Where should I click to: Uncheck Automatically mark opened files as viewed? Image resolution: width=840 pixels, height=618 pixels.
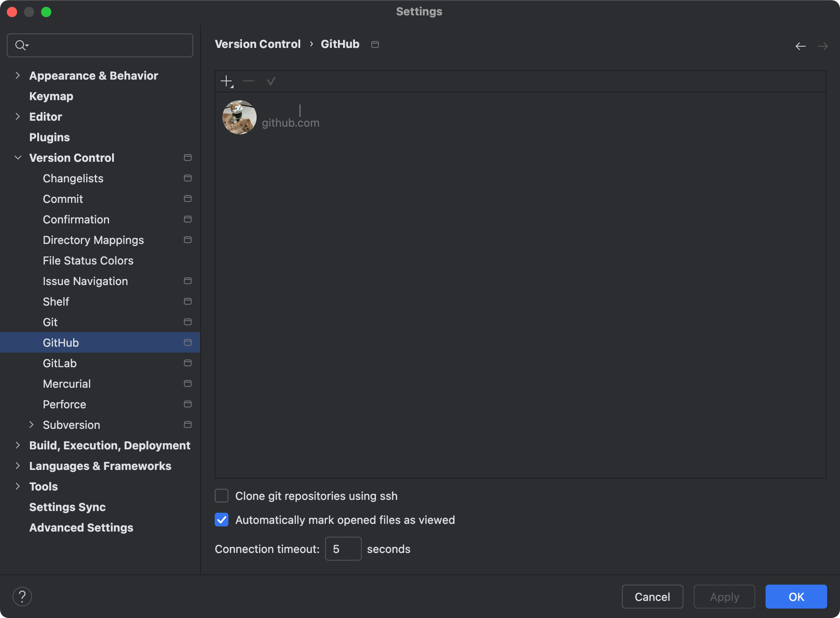(x=222, y=520)
